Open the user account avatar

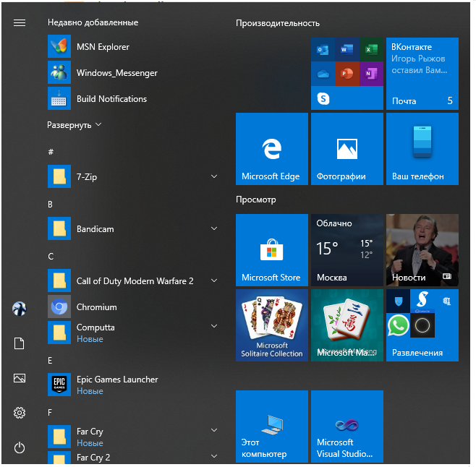coord(20,309)
